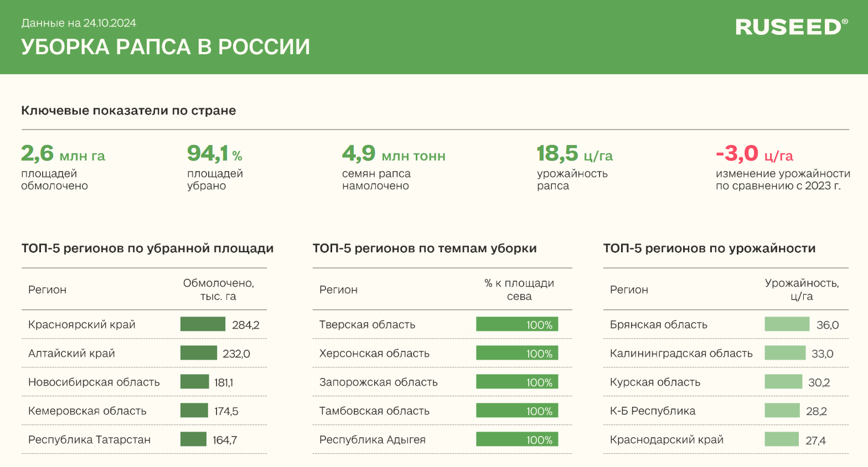
Task: Click the label "урожайность рапса"
Action: tap(572, 180)
